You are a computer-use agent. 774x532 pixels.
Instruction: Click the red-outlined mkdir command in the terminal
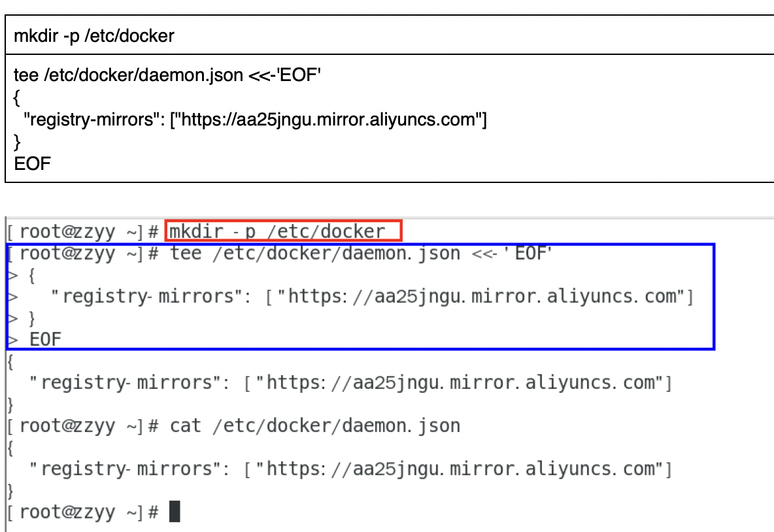282,231
